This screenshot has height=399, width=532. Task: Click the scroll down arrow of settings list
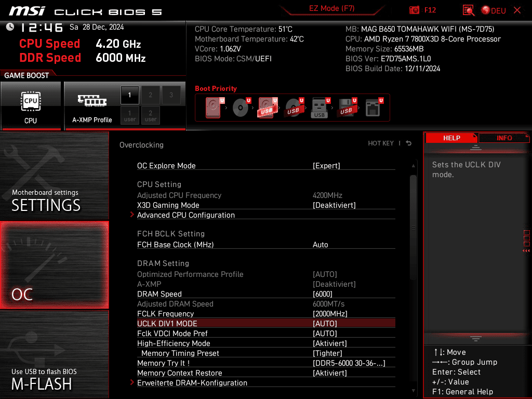click(413, 391)
